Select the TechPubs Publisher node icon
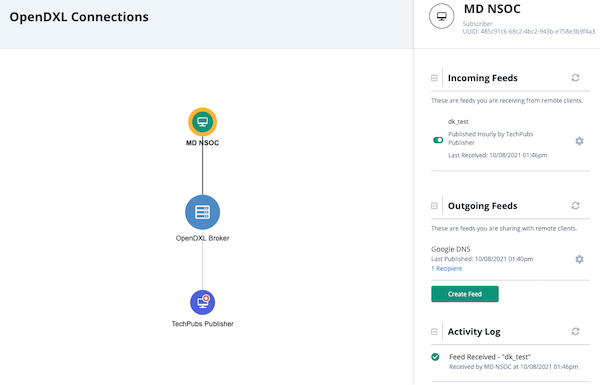Screen dimensions: 600x385 [x=202, y=302]
